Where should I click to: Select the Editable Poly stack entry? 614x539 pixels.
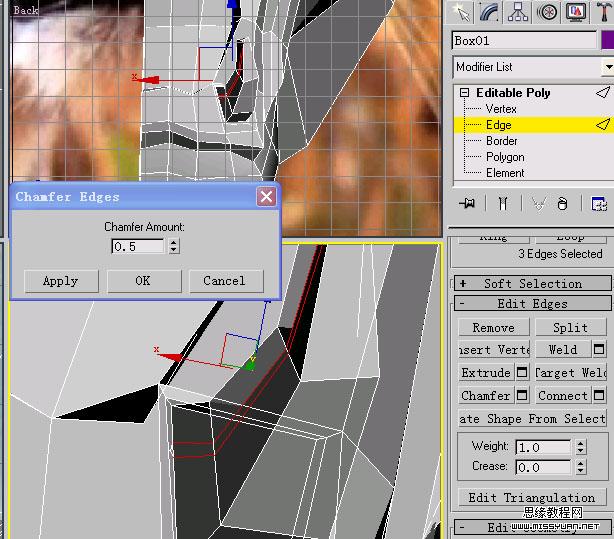point(513,93)
